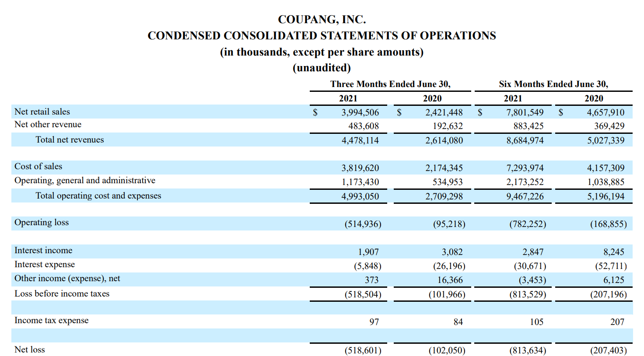Click net retail sales value 3,994,506

(x=360, y=112)
